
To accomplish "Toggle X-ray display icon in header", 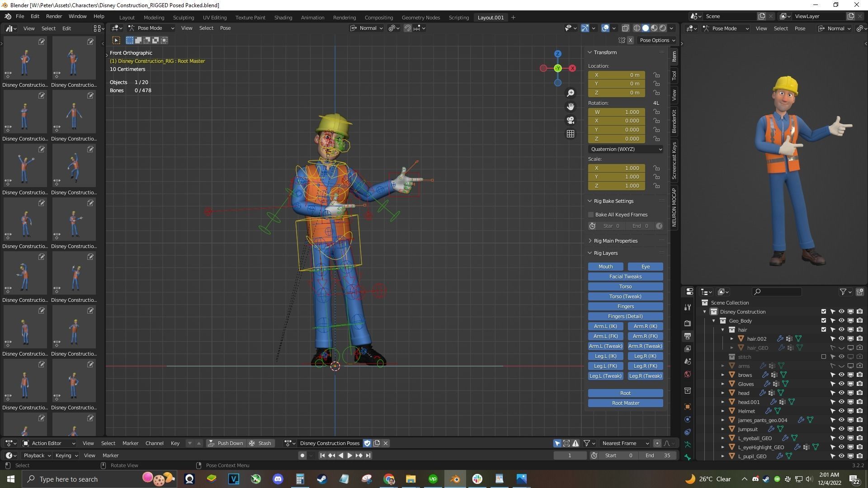I will (625, 28).
